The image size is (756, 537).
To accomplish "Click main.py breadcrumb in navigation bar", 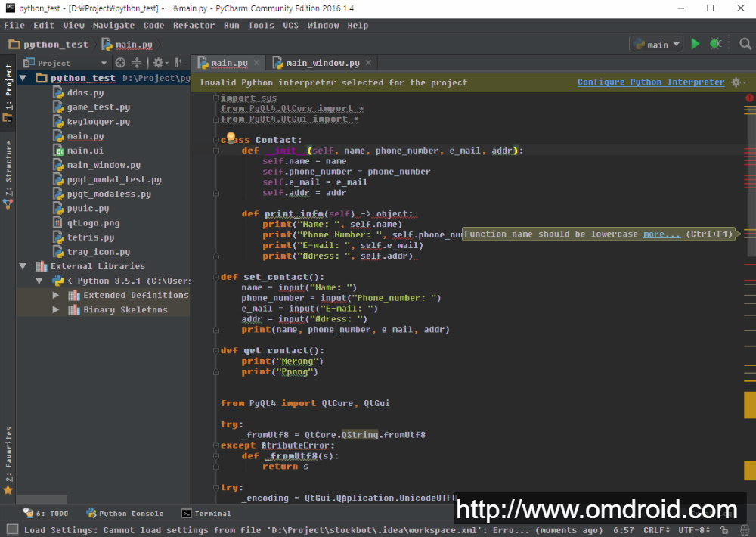I will click(127, 45).
